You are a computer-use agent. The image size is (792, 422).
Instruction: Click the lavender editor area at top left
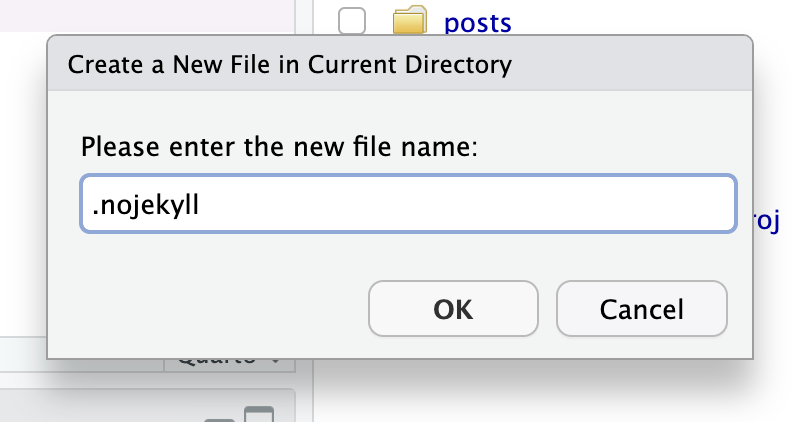(x=146, y=15)
